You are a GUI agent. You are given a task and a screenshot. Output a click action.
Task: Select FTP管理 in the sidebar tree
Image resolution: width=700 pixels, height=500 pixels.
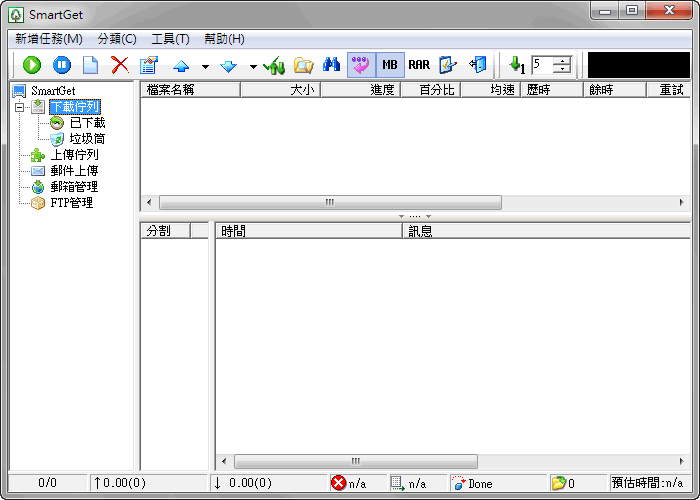coord(72,203)
